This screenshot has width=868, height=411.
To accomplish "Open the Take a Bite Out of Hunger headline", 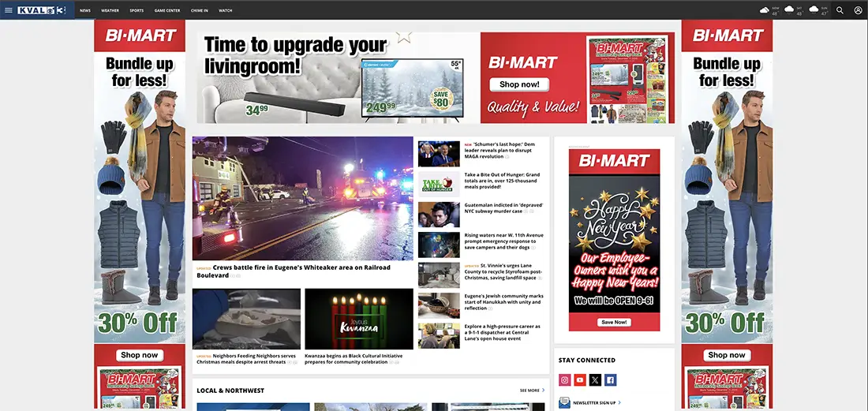I will pos(502,181).
